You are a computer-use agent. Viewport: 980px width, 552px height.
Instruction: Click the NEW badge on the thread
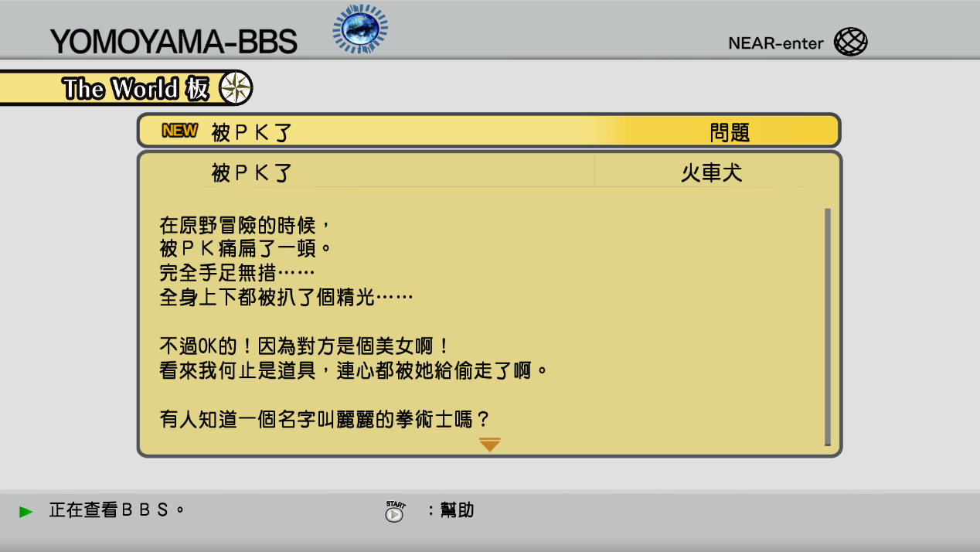click(179, 131)
